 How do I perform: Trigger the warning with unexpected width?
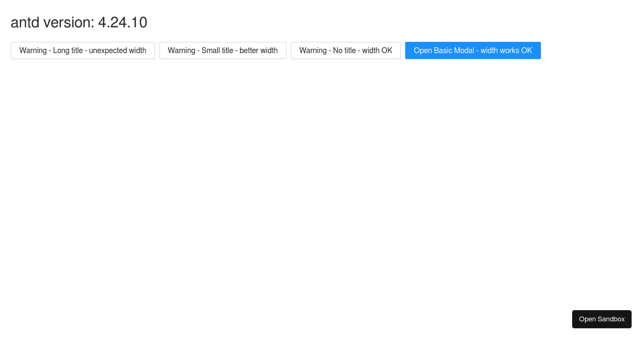click(x=83, y=50)
